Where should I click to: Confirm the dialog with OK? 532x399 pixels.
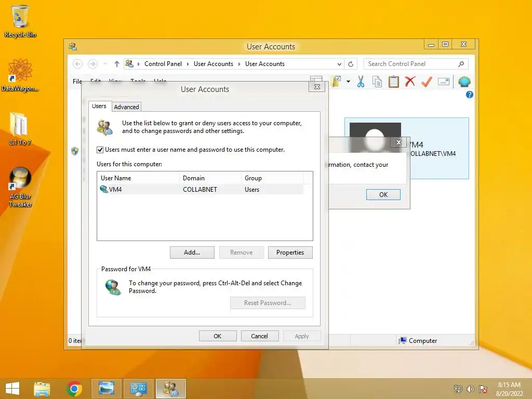point(218,336)
